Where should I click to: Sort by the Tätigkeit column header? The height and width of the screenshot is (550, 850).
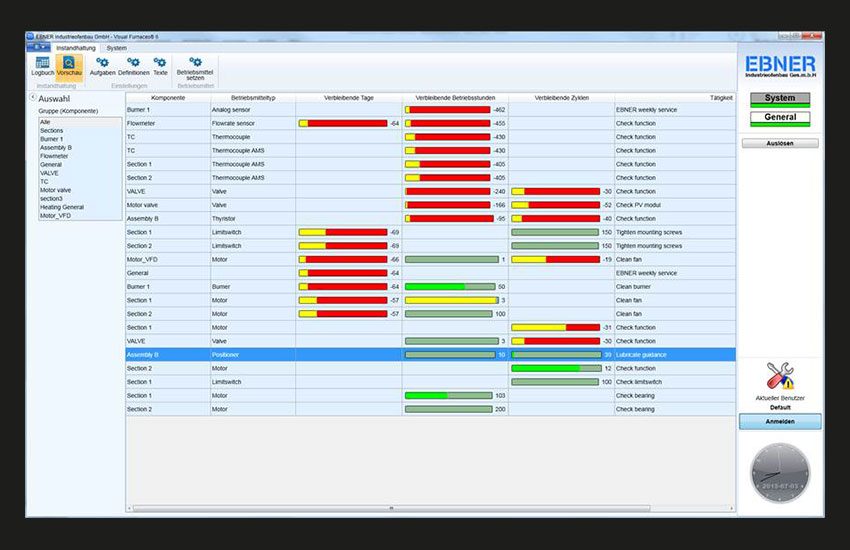(675, 98)
